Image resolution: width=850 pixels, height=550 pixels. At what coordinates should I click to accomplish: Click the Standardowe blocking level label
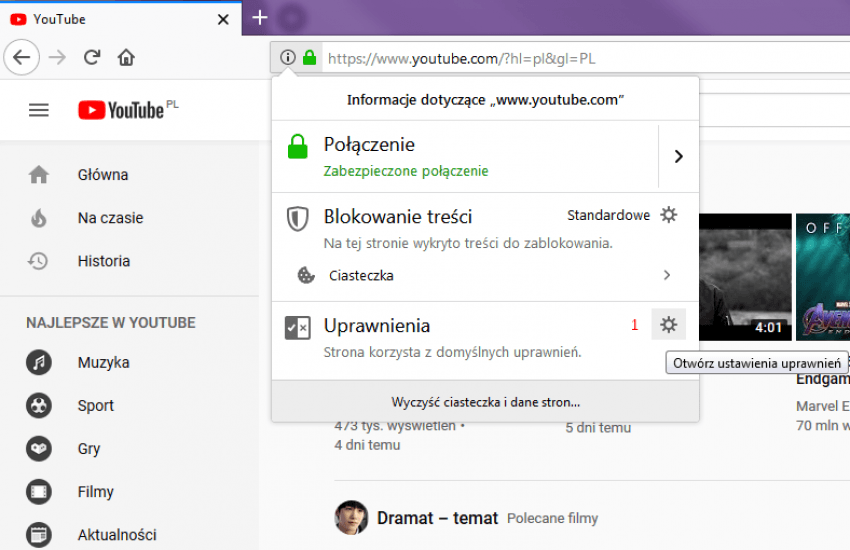click(608, 215)
